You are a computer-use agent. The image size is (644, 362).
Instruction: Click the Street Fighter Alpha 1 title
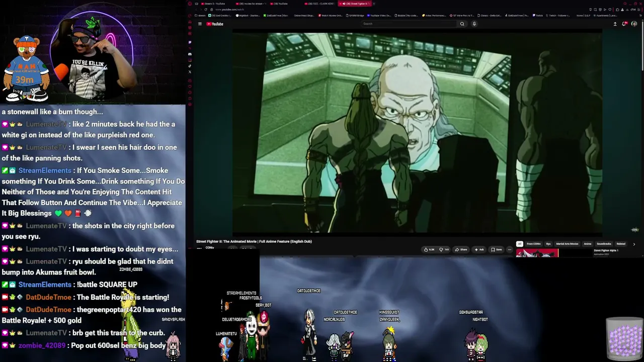click(606, 250)
